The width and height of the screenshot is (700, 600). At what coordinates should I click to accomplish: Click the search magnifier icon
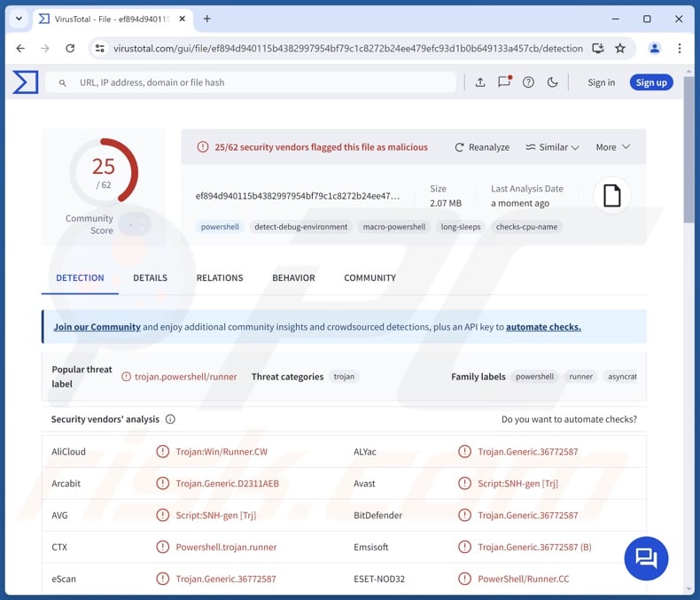point(63,82)
